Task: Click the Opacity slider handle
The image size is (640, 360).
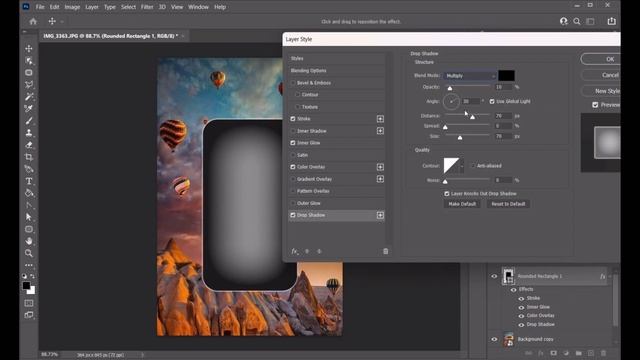Action: pyautogui.click(x=450, y=88)
